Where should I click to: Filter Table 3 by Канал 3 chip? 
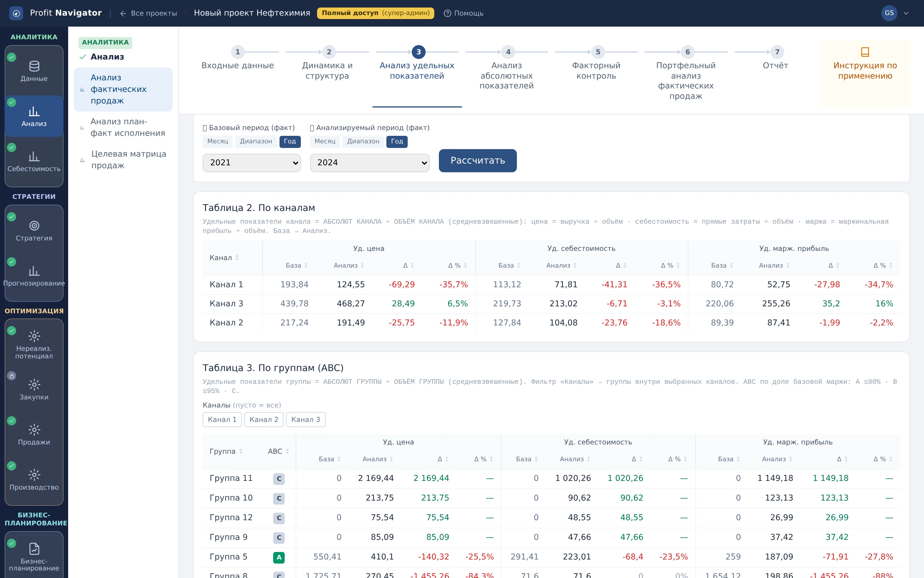(x=305, y=420)
